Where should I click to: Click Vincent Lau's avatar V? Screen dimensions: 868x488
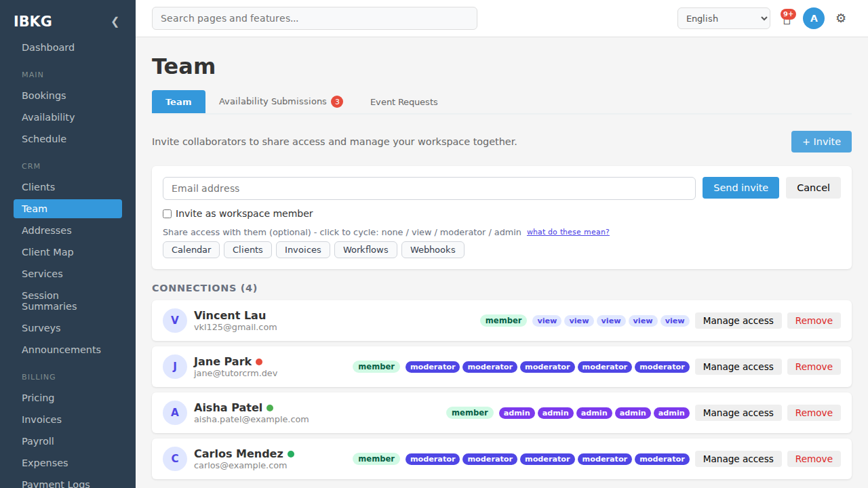[175, 321]
